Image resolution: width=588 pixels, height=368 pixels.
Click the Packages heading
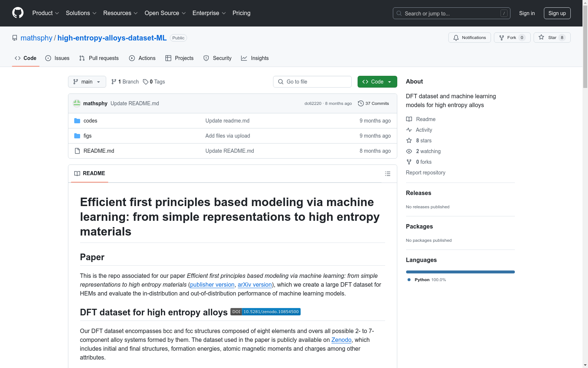(419, 226)
